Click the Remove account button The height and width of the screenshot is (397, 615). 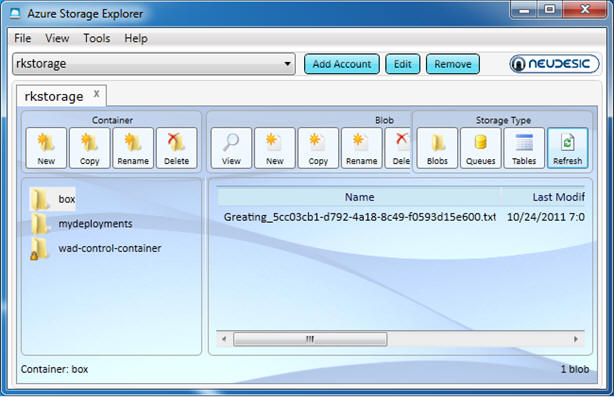coord(453,64)
